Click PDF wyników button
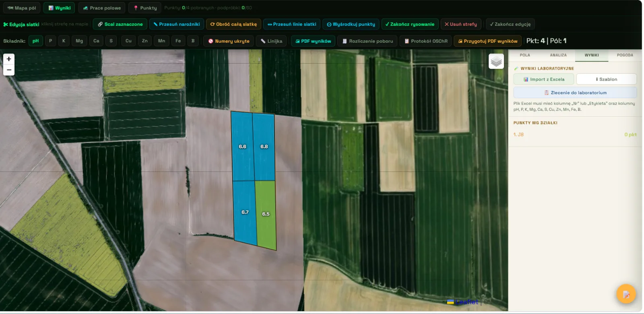Image resolution: width=644 pixels, height=314 pixels. tap(313, 41)
